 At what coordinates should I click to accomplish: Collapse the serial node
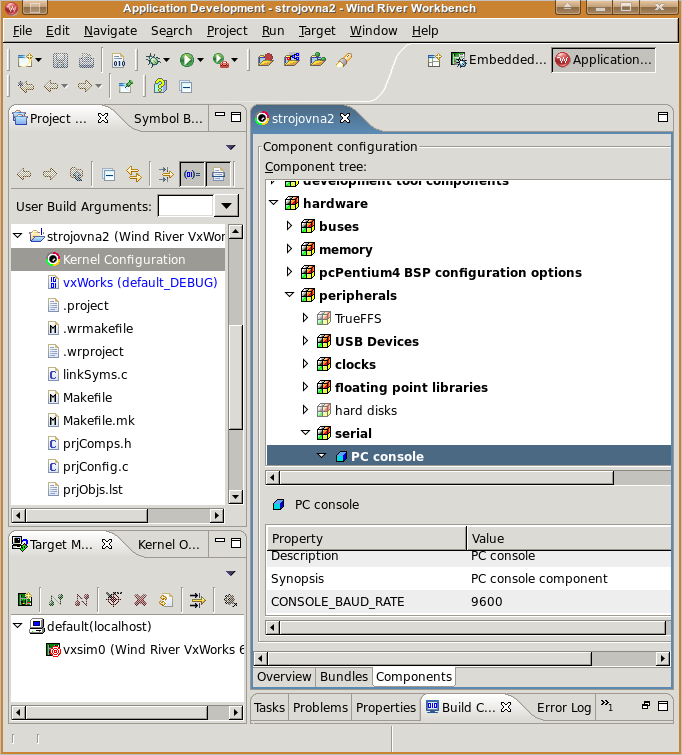click(305, 433)
